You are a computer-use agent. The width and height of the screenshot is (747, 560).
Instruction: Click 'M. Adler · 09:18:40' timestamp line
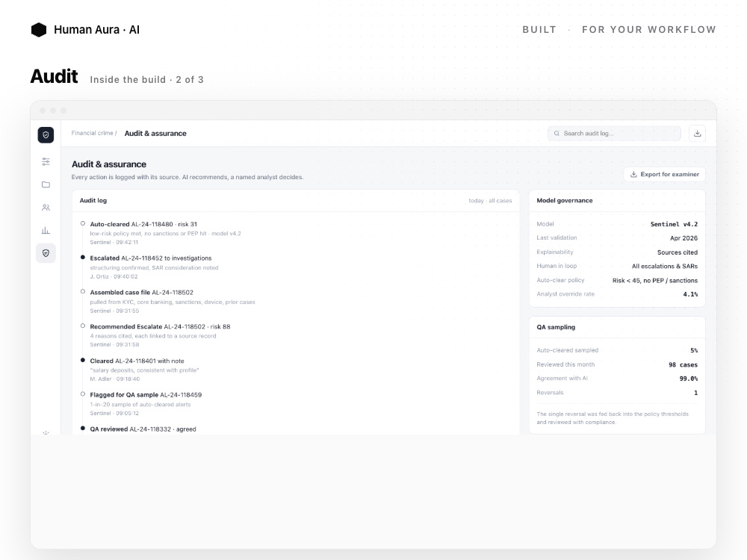coord(115,379)
